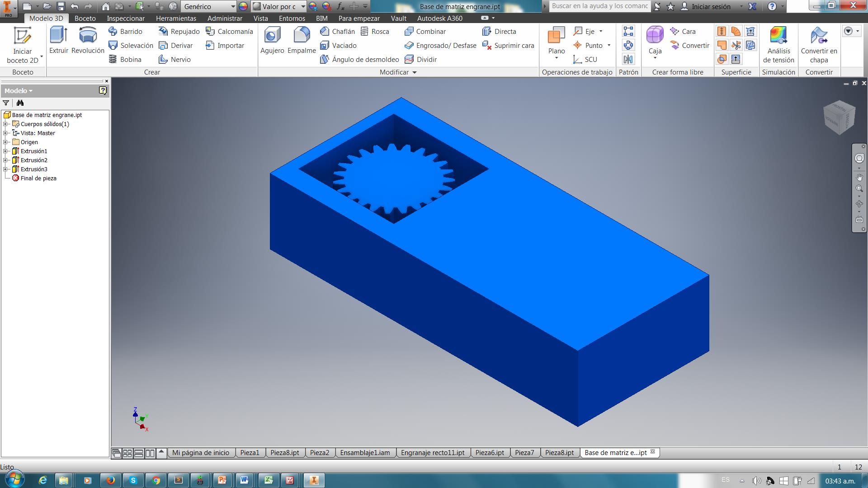Open the Genérico material dropdown
Screen dimensions: 868x488
(233, 6)
